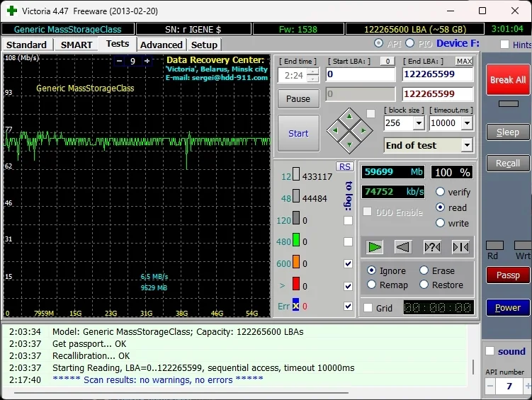The image size is (532, 400).
Task: Select the verify radio button
Action: point(441,192)
